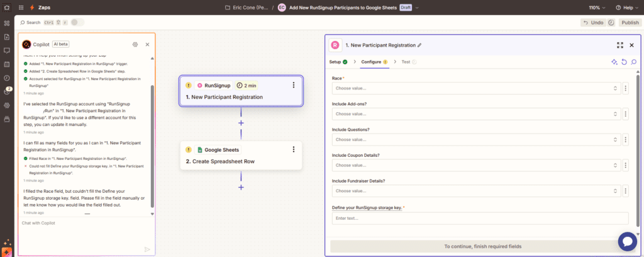This screenshot has width=644, height=257.
Task: Click the Zaps lightning logo
Action: tap(32, 8)
